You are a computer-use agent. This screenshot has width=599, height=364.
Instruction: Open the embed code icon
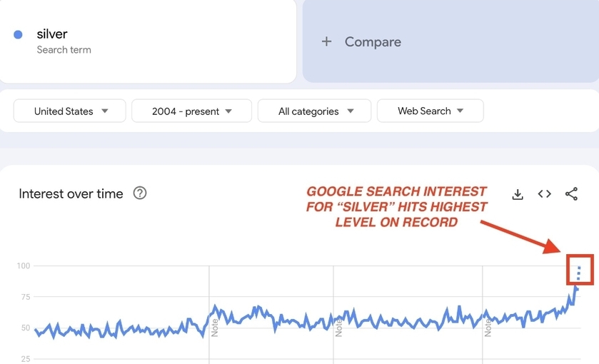coord(545,194)
